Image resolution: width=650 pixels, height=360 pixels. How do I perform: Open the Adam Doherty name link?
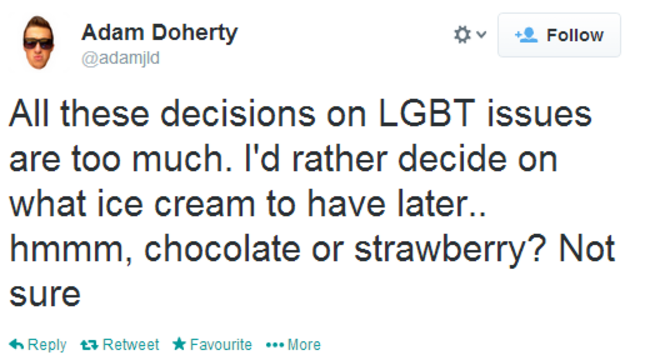point(160,33)
